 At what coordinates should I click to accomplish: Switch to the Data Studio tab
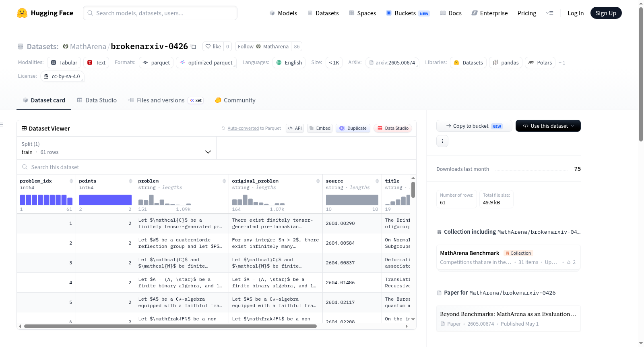tap(97, 100)
